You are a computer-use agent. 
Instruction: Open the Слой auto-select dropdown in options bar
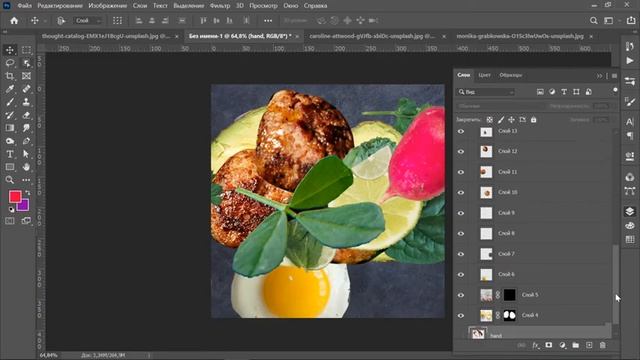click(x=87, y=20)
